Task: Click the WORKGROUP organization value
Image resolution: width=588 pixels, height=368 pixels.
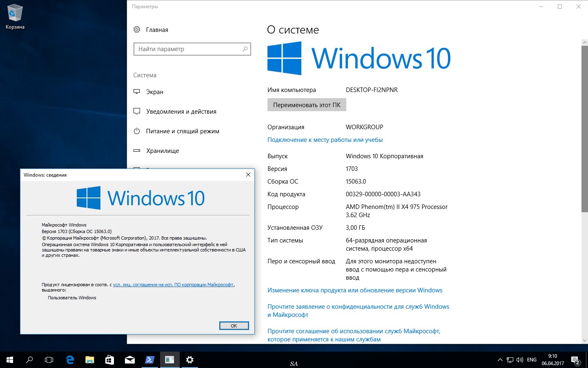Action: tap(365, 127)
